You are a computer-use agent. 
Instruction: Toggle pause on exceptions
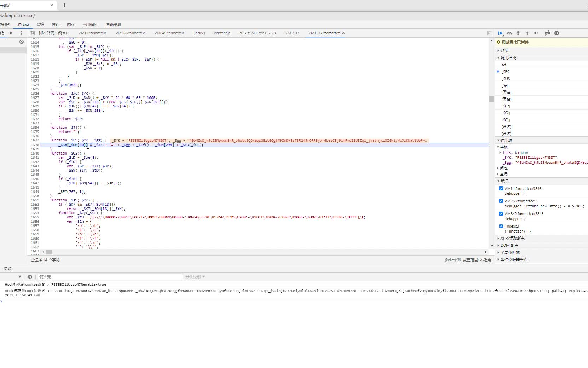tap(557, 33)
